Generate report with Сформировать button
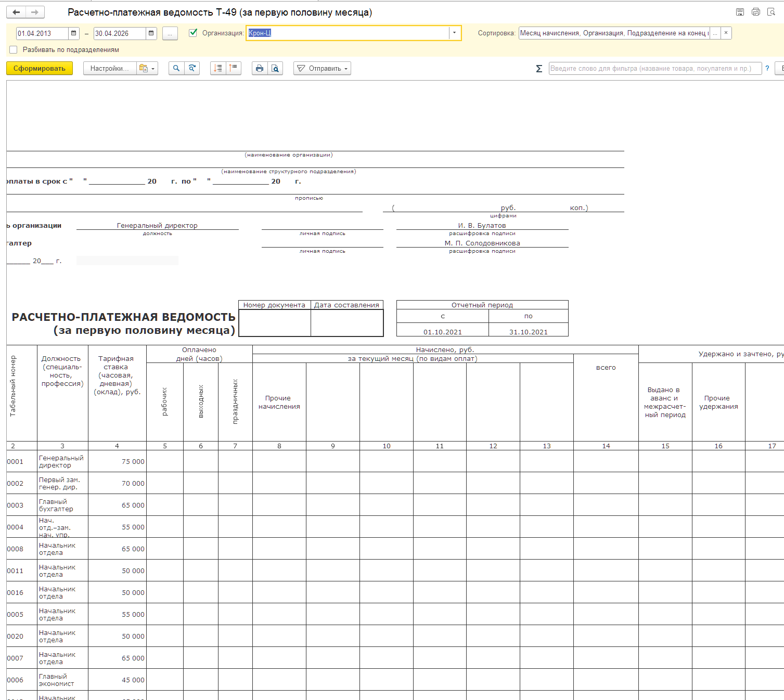The image size is (784, 700). [x=40, y=68]
